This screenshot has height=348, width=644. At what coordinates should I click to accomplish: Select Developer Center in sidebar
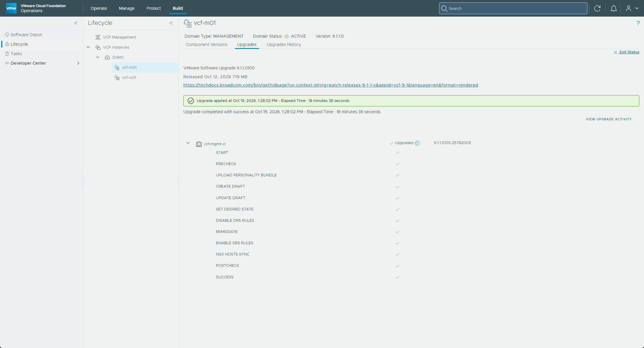click(28, 63)
